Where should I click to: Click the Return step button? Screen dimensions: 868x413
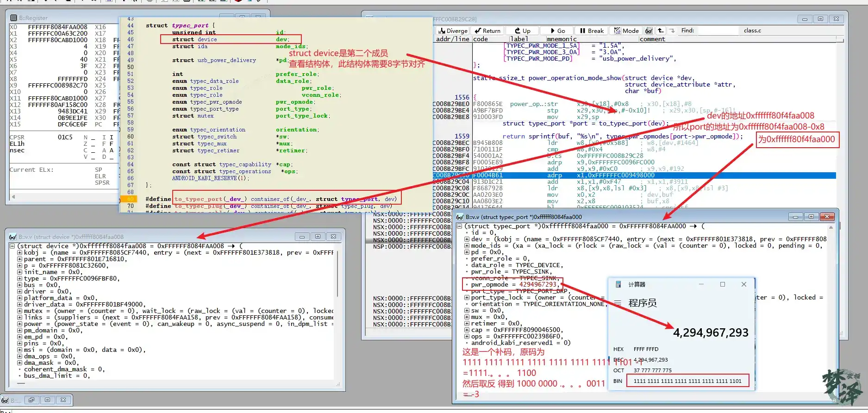pyautogui.click(x=487, y=31)
